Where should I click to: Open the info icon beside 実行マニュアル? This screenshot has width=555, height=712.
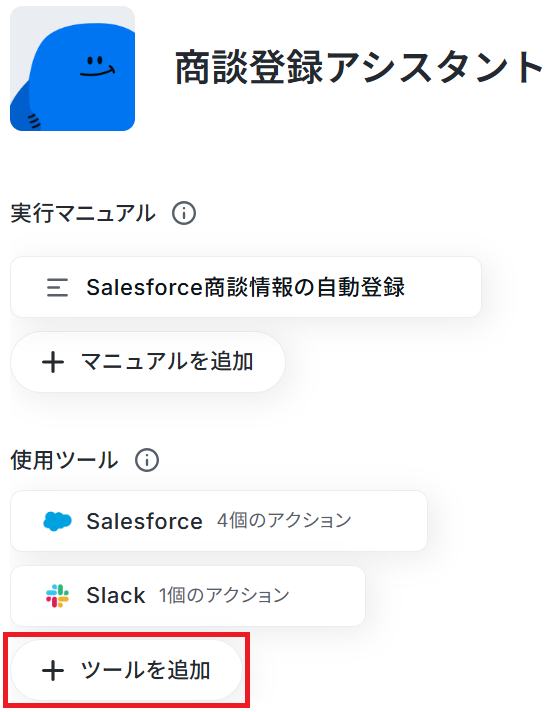coord(184,213)
